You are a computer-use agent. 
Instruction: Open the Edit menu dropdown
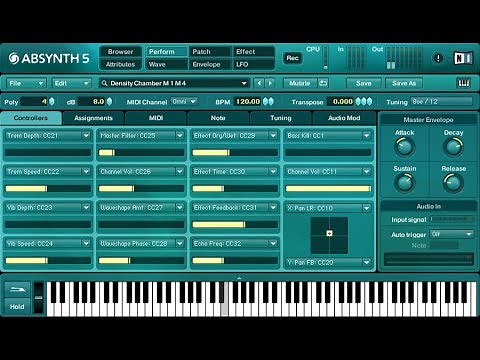pos(71,83)
